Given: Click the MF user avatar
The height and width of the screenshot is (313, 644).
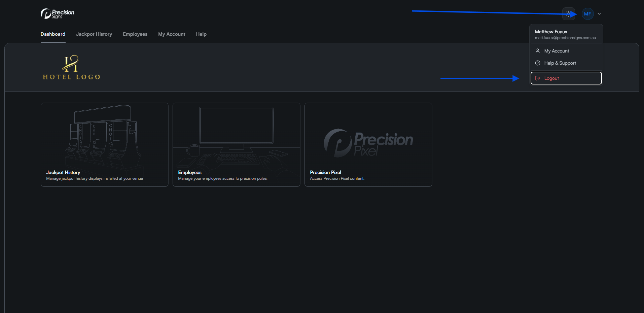Looking at the screenshot, I should pos(587,14).
